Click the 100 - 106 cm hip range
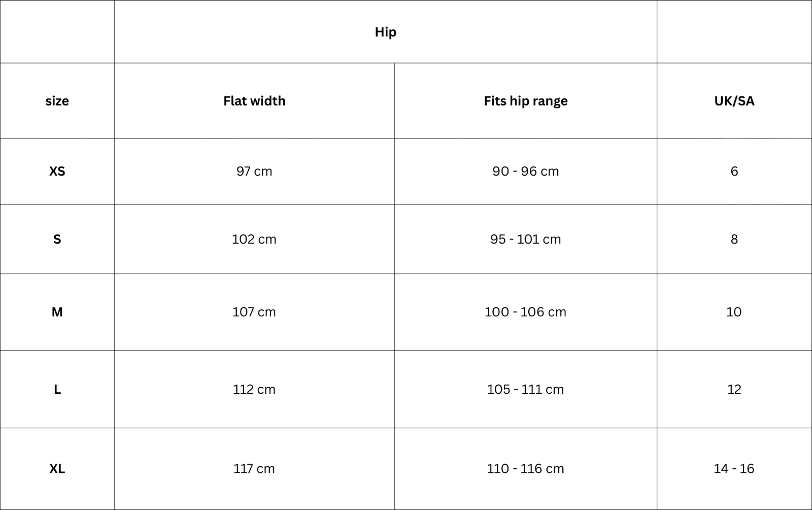Image resolution: width=812 pixels, height=510 pixels. [x=525, y=312]
